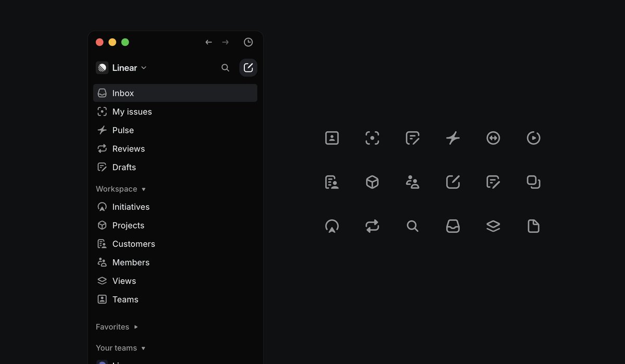625x364 pixels.
Task: Open Teams under Workspace
Action: 175,299
